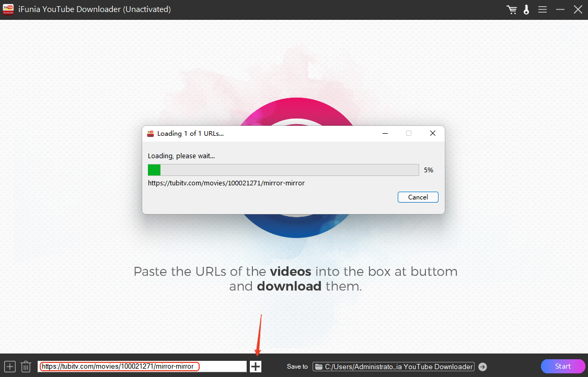Minimize the iFunia main window
This screenshot has height=377, width=588.
[560, 9]
